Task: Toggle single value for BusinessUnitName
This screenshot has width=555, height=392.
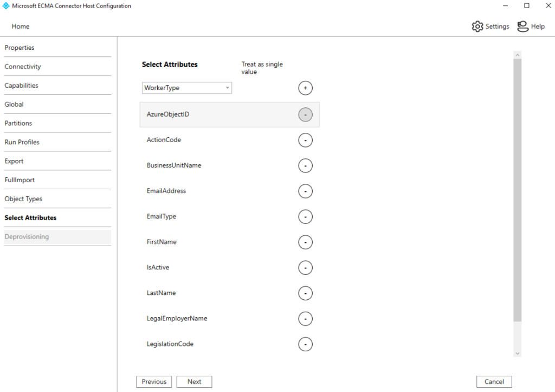Action: [305, 165]
